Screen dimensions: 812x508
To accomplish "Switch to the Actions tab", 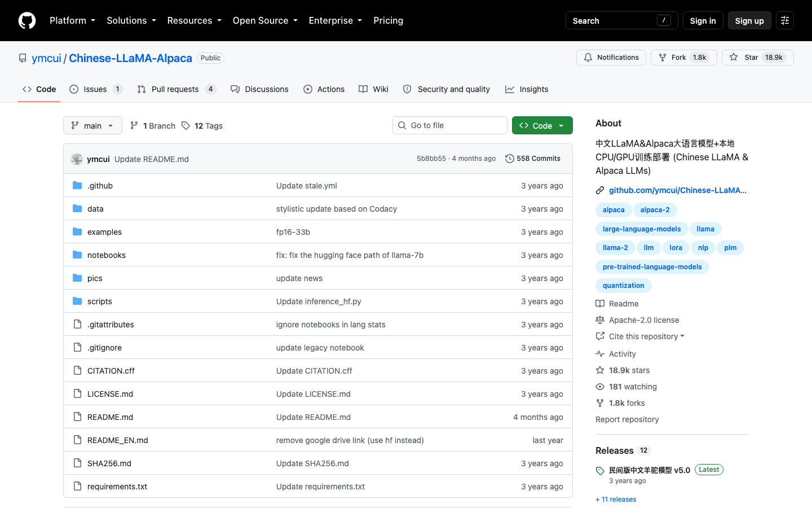I will click(x=324, y=89).
